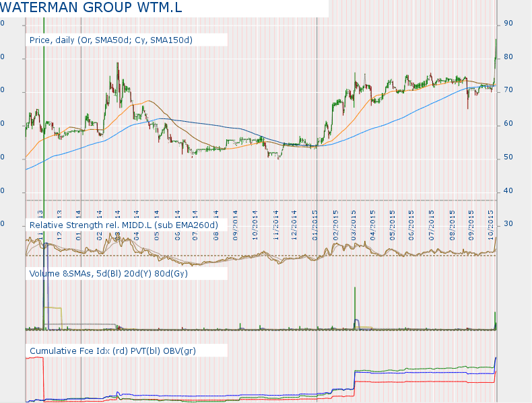Click the 05/2015 date axis label
Image resolution: width=532 pixels, height=403 pixels.
pos(393,225)
